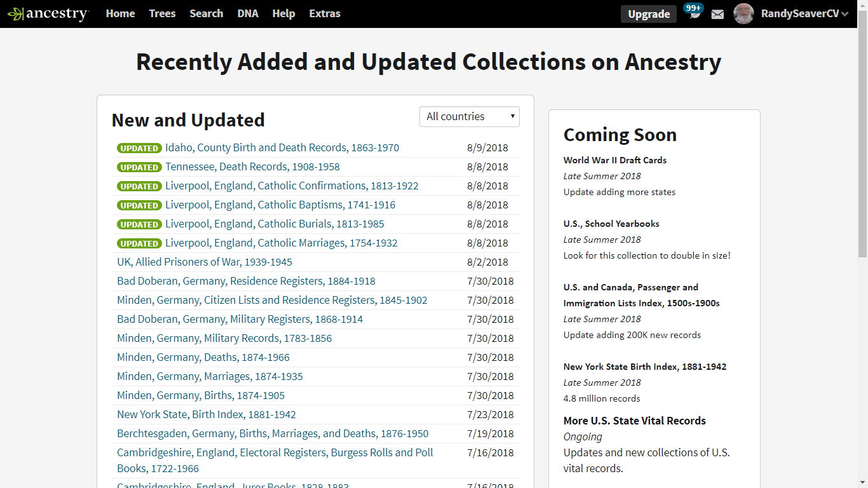Click the UPDATED badge beside Tennessee Death Records
This screenshot has width=868, height=488.
(x=139, y=167)
